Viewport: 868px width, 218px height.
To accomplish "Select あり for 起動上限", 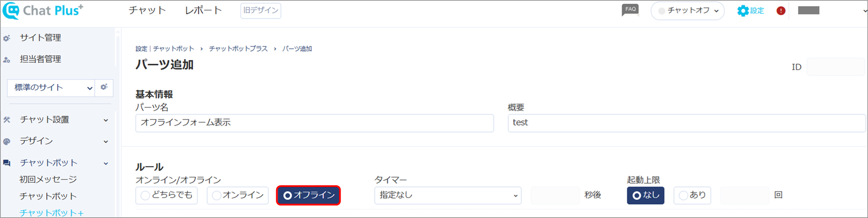I will (692, 195).
